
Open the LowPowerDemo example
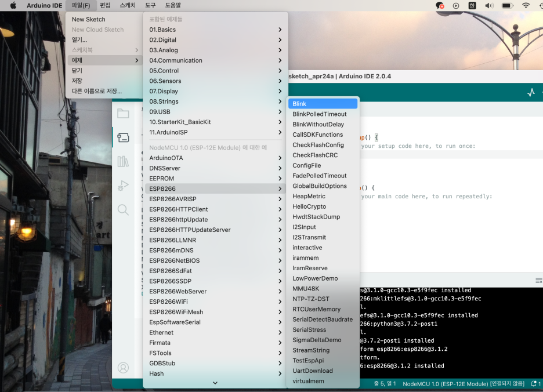tap(323, 278)
